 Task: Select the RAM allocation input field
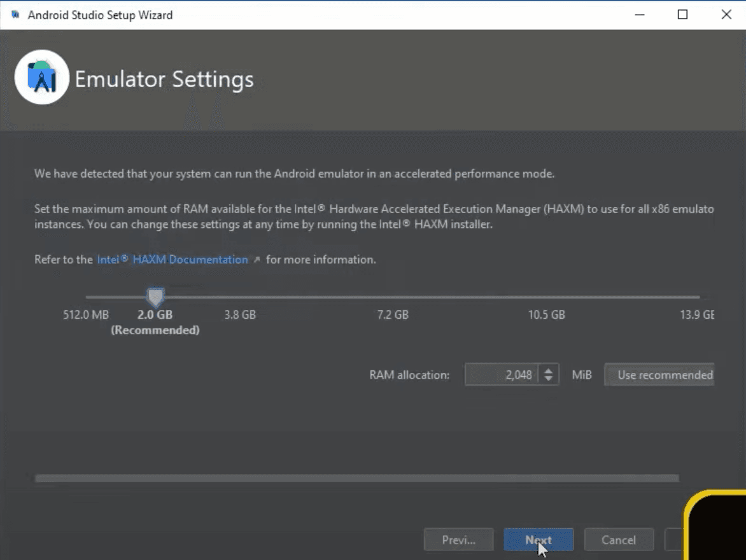[503, 374]
